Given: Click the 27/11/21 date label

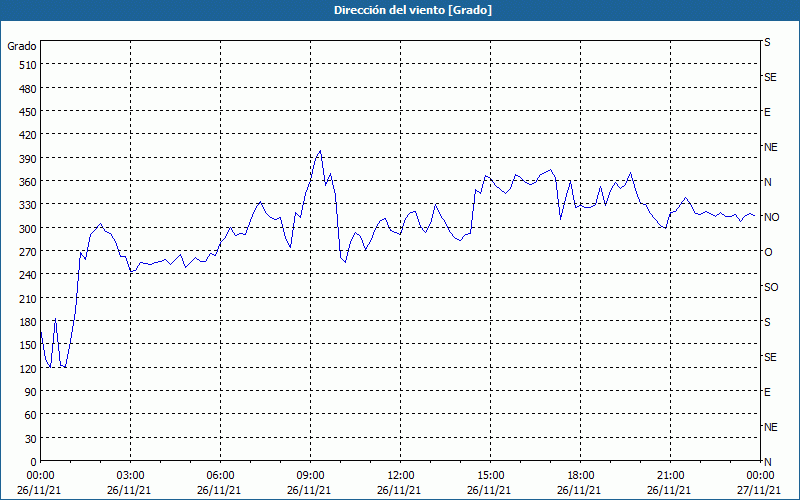Looking at the screenshot, I should click(759, 490).
